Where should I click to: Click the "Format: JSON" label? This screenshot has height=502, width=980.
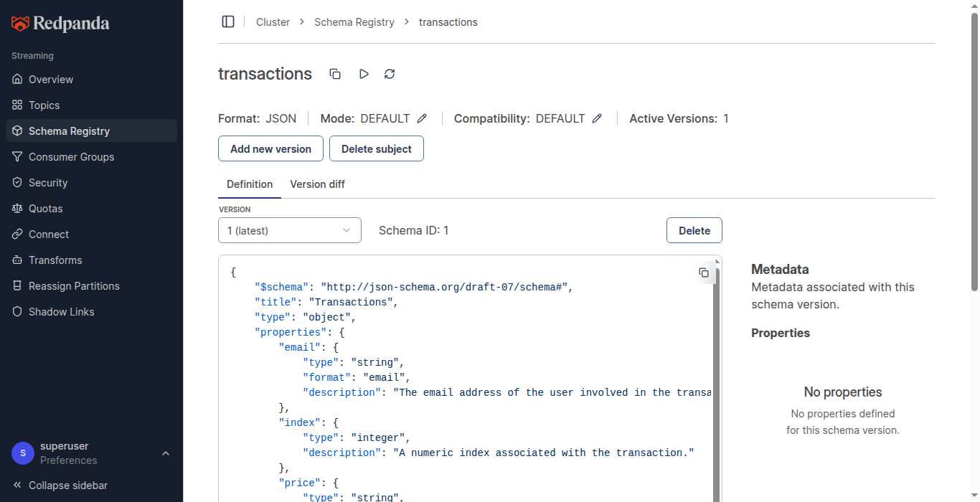(x=257, y=118)
